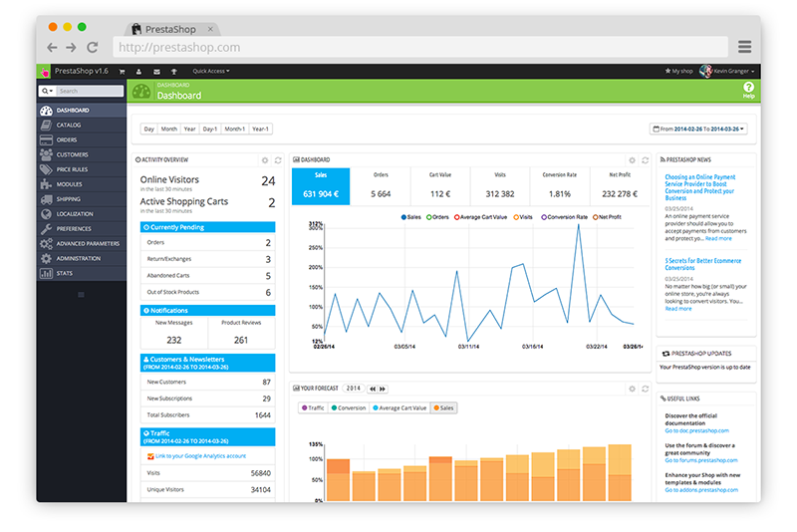Toggle Net Profit legend in the line chart
The width and height of the screenshot is (797, 532).
[x=607, y=217]
